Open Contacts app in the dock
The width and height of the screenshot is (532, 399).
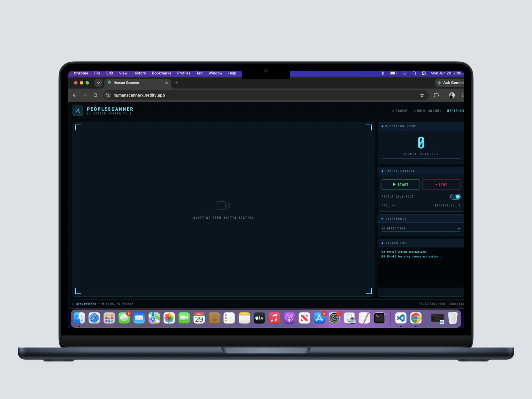point(214,318)
